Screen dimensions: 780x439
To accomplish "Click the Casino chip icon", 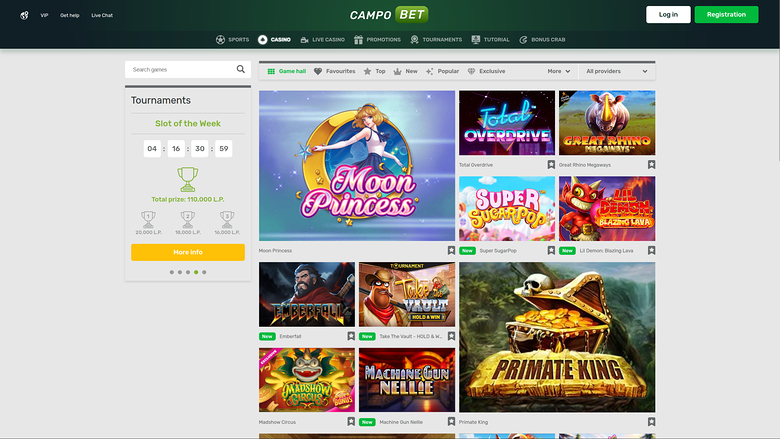I will (263, 40).
